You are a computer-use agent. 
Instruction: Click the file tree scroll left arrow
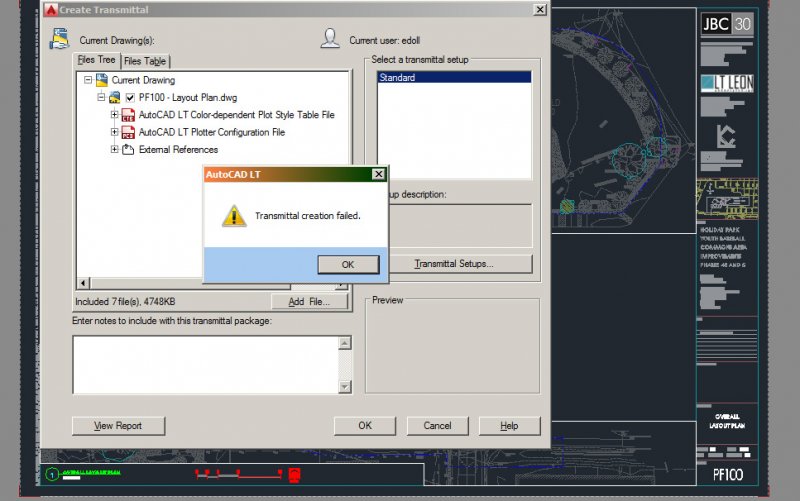(x=83, y=283)
